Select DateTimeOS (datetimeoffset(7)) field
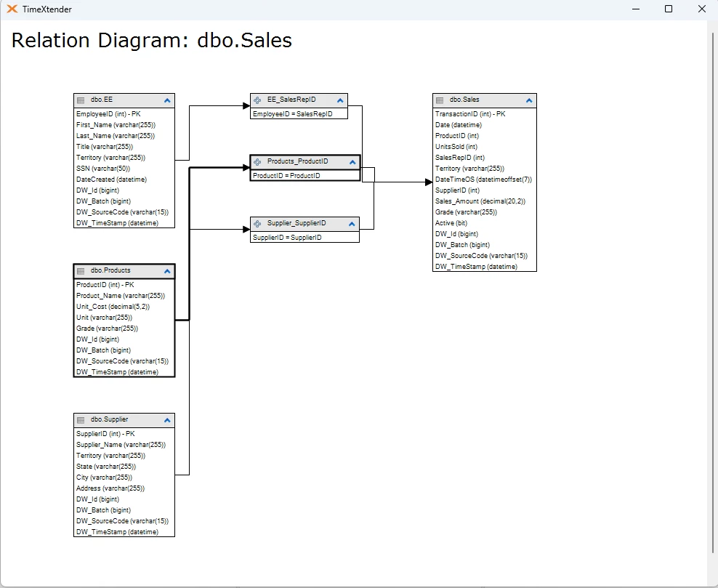 click(485, 180)
